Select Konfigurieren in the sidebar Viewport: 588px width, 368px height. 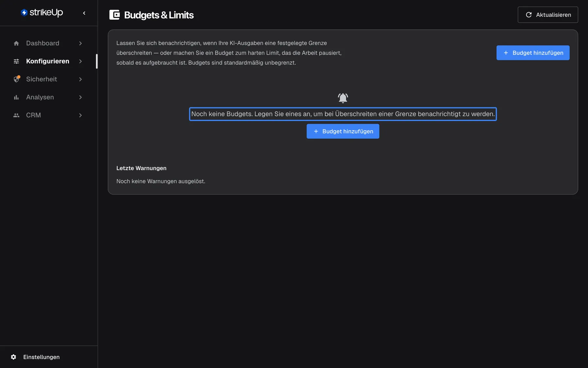coord(48,61)
